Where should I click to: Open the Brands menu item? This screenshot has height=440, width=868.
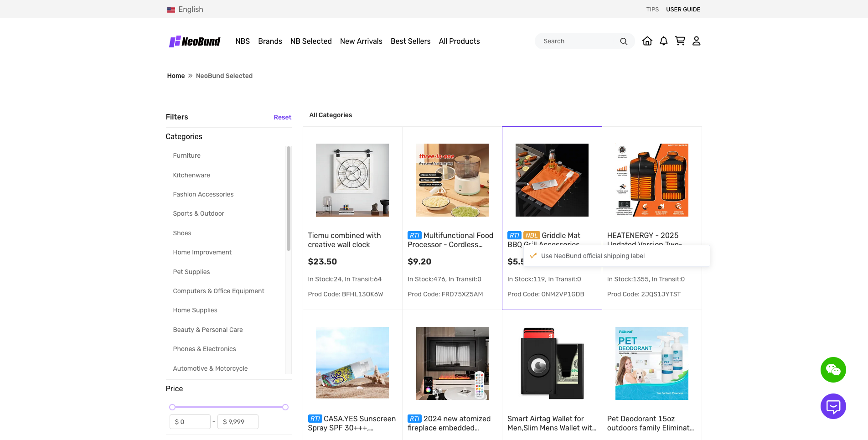tap(270, 41)
